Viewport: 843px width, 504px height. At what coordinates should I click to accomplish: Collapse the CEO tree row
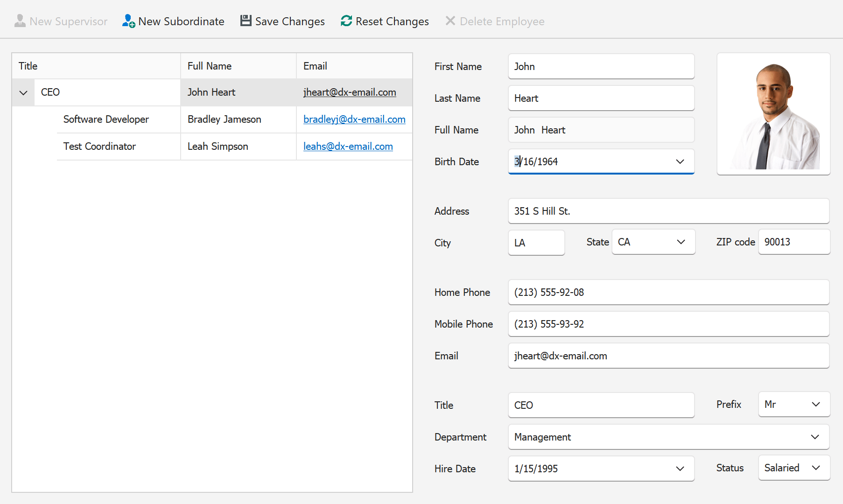pos(23,92)
